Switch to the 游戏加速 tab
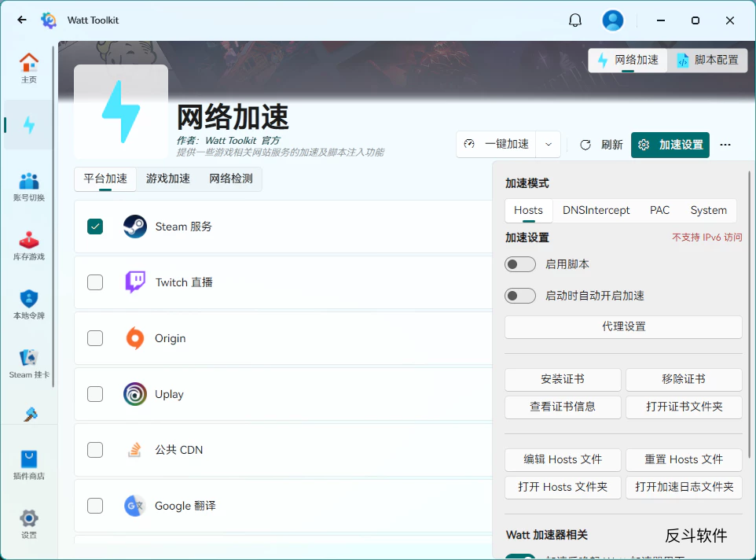This screenshot has width=756, height=560. pos(168,179)
